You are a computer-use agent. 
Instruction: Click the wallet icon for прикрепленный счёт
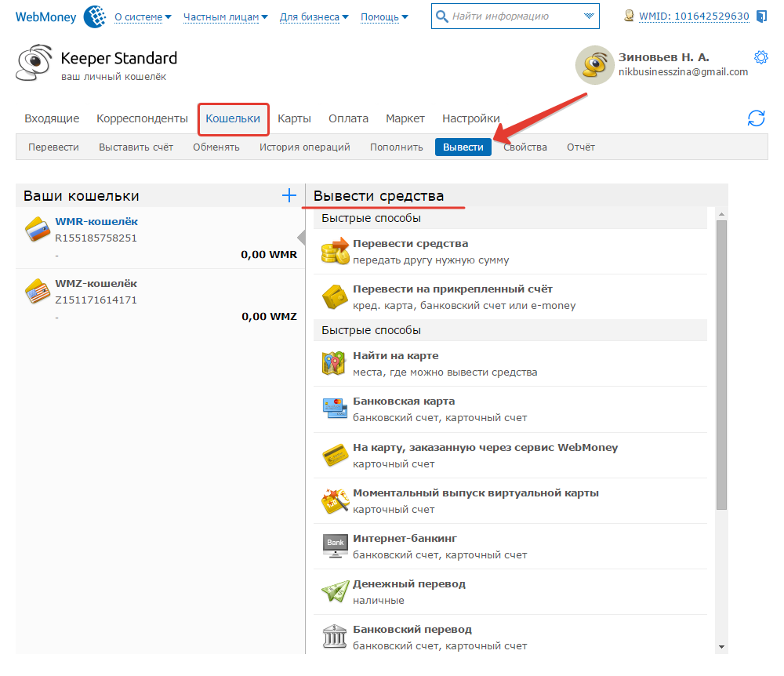(335, 296)
